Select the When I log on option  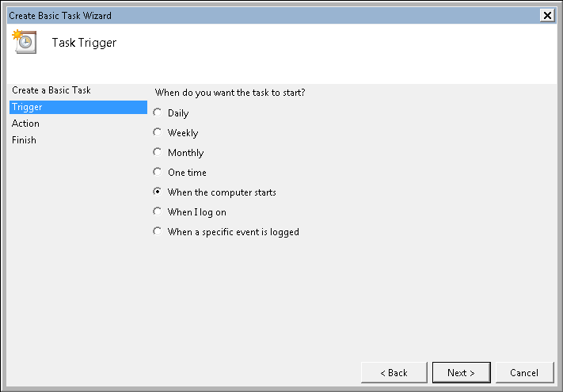tap(157, 212)
